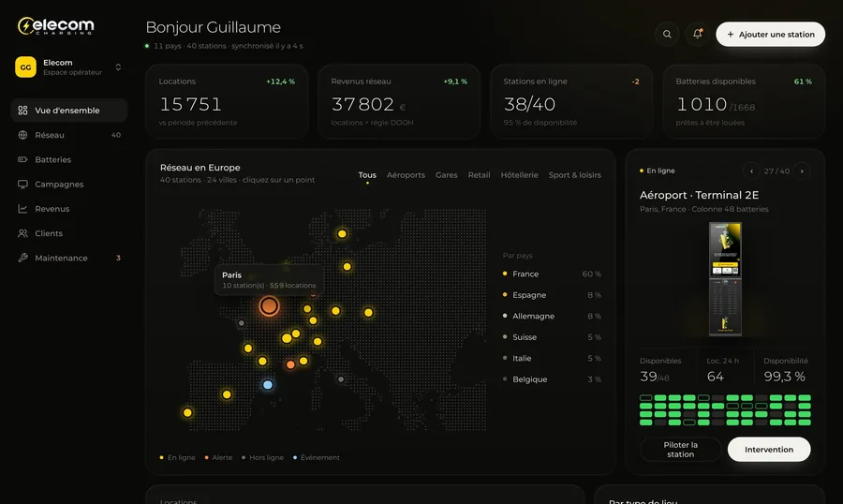
Task: Click the Revenus réseau 37 802 card
Action: (x=399, y=102)
